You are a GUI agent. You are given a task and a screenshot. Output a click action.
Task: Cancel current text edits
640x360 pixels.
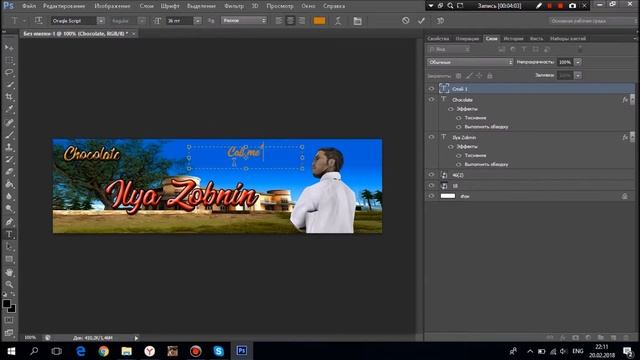tap(405, 20)
